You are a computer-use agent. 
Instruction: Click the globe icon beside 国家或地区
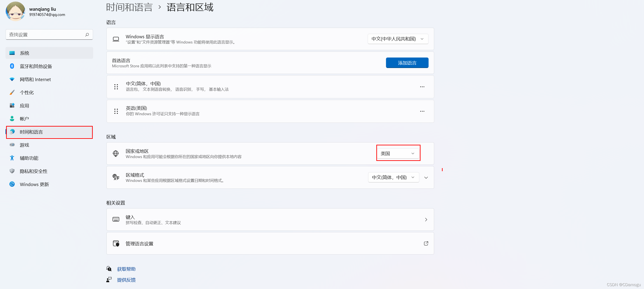point(116,153)
